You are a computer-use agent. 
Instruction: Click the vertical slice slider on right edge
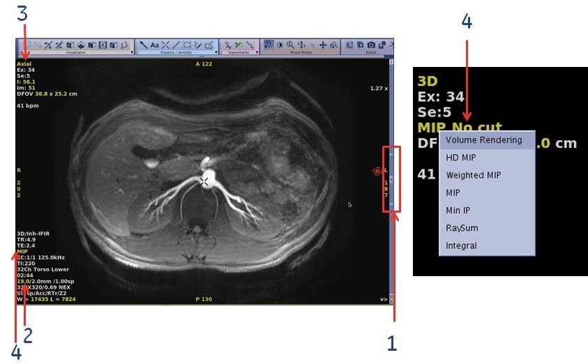click(x=391, y=179)
